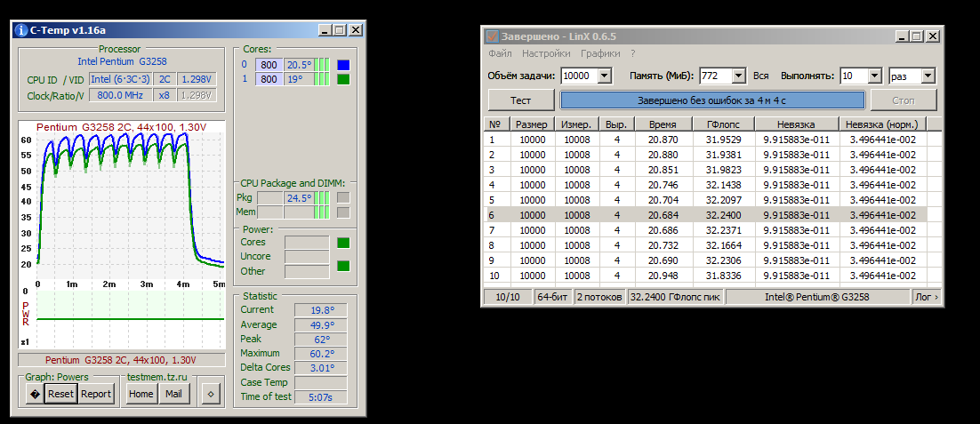Toggle the gray Pkg indicator box
Screen dimensions: 980x424
(x=343, y=198)
